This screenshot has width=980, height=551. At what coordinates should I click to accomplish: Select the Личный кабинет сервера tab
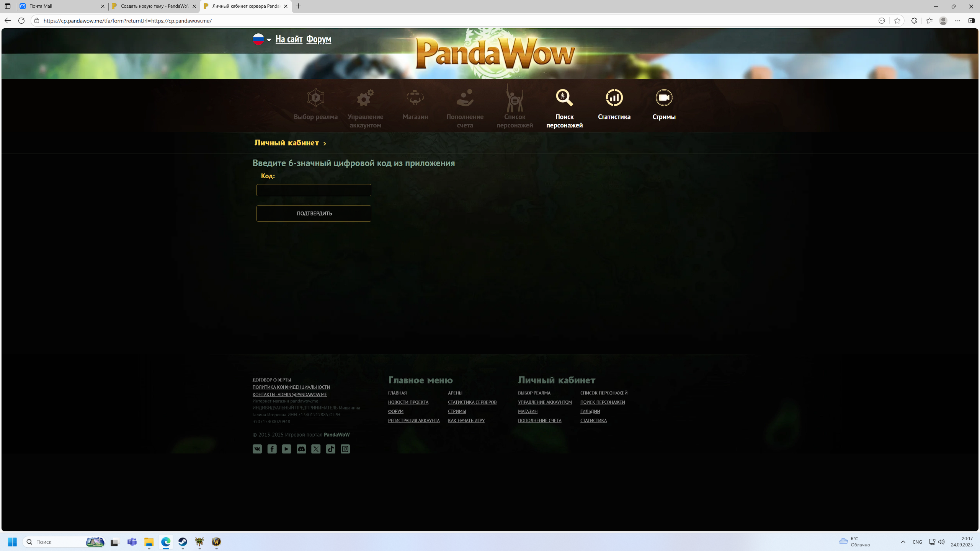pos(246,6)
